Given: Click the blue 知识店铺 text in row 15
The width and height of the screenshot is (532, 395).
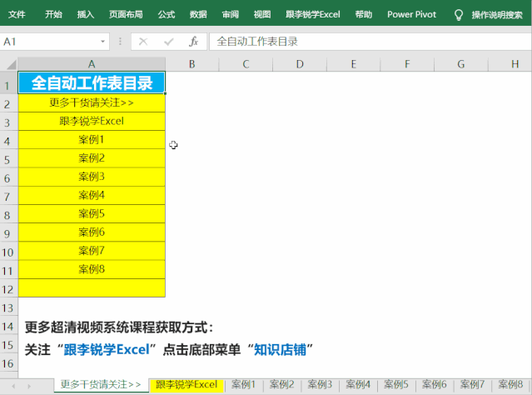Looking at the screenshot, I should click(280, 349).
